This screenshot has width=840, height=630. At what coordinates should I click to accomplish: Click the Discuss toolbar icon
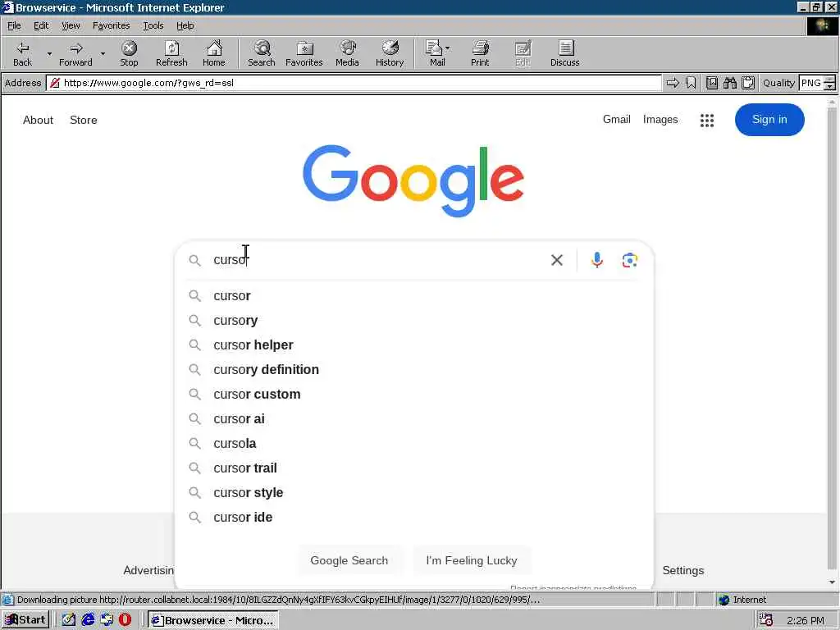point(564,53)
